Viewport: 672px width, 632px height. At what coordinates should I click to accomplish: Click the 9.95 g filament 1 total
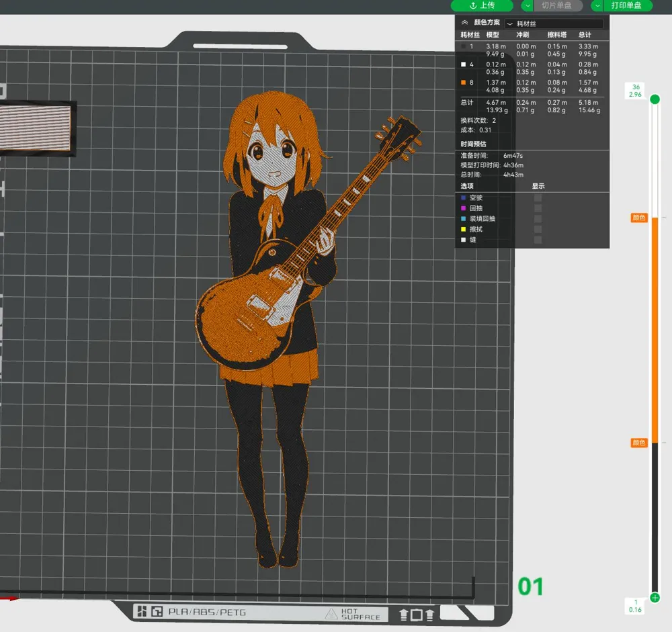[587, 54]
